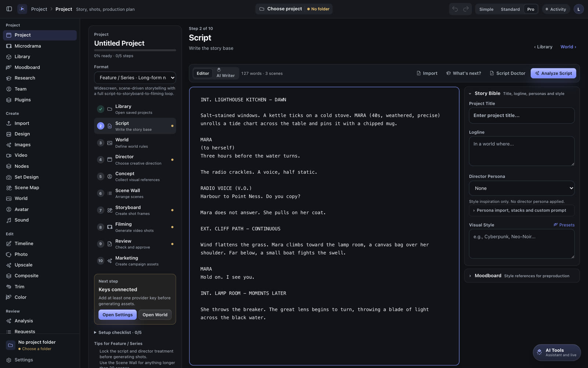Click the undo arrow icon
588x368 pixels.
[x=455, y=9]
